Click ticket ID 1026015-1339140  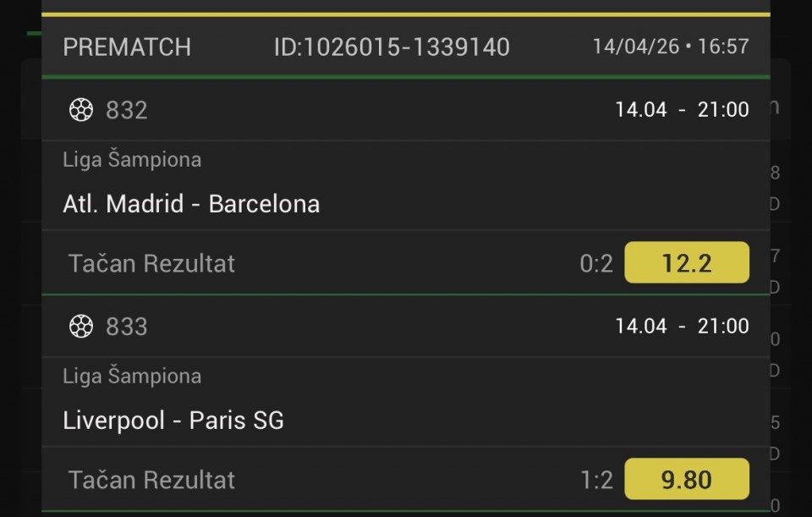pyautogui.click(x=392, y=47)
